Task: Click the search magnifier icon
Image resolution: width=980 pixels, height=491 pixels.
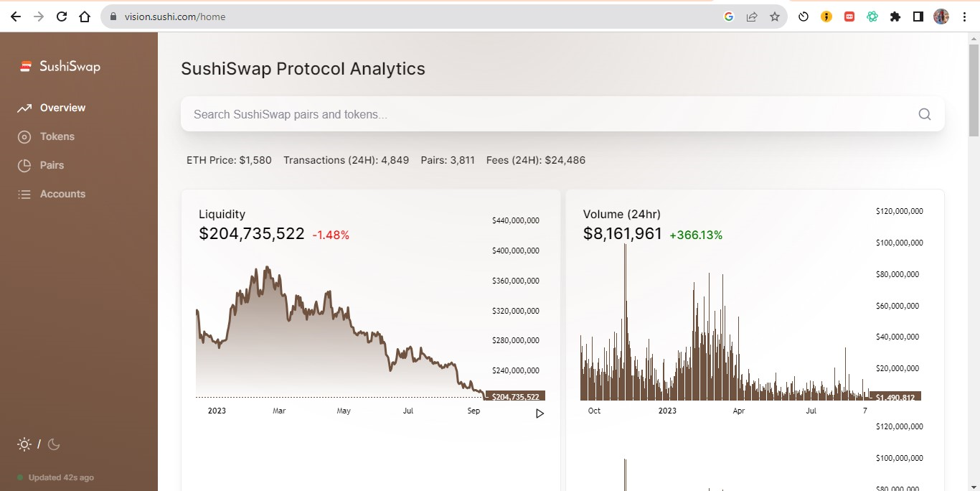Action: point(925,114)
